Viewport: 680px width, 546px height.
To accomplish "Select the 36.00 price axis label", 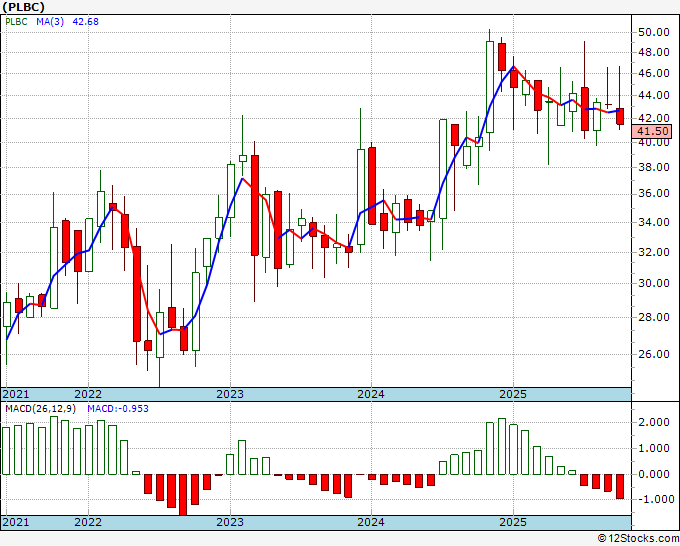I will click(653, 194).
